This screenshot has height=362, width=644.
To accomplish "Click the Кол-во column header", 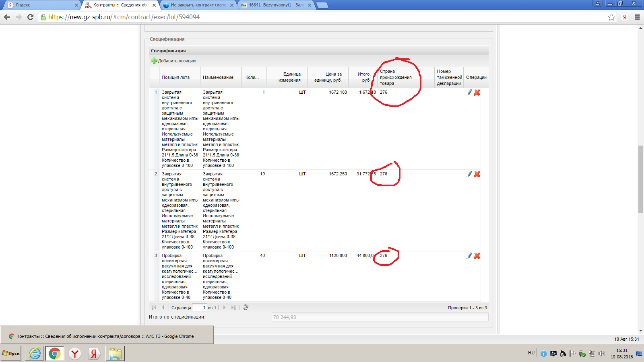I will click(254, 77).
